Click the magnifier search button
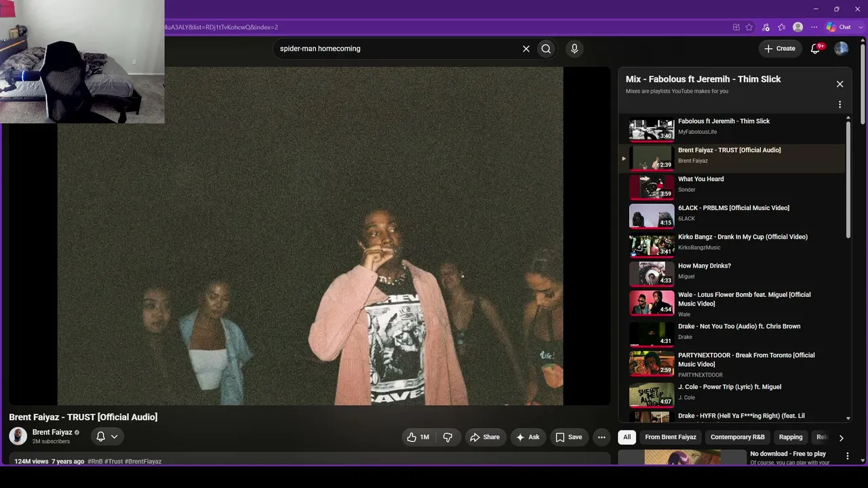The image size is (868, 488). coord(546,49)
